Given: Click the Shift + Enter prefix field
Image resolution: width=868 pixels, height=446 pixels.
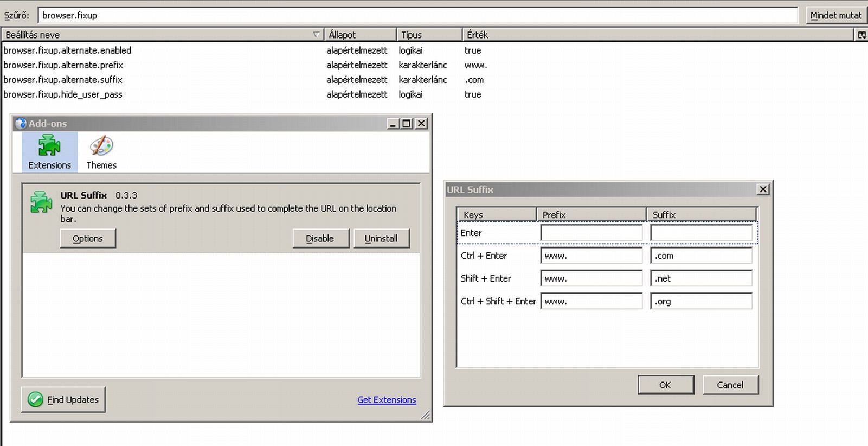Looking at the screenshot, I should [591, 278].
